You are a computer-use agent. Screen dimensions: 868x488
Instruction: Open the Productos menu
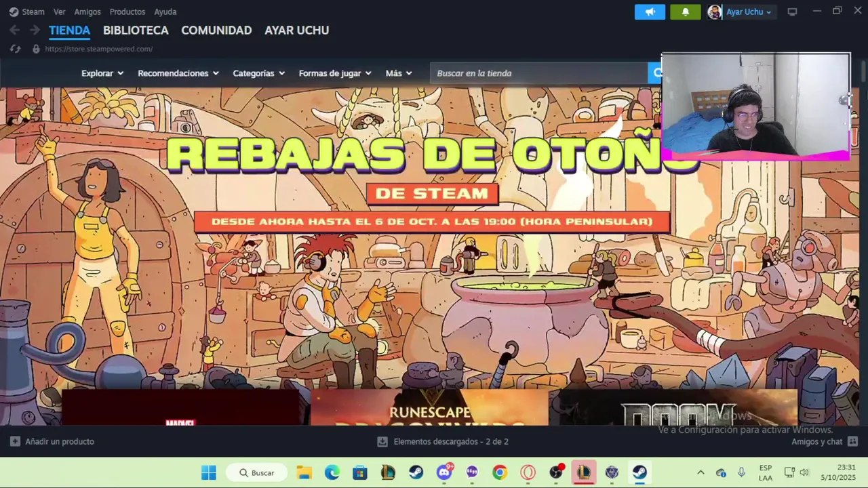(x=127, y=12)
